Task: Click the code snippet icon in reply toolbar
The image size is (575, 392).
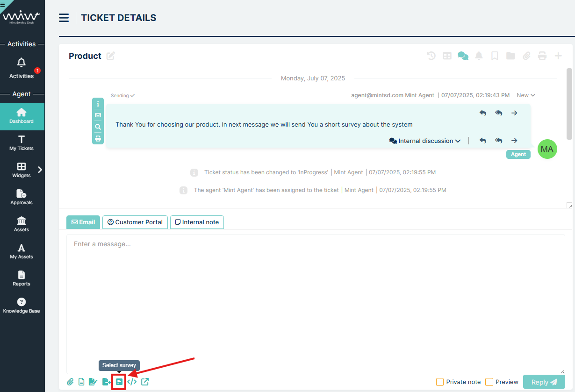Action: click(132, 382)
